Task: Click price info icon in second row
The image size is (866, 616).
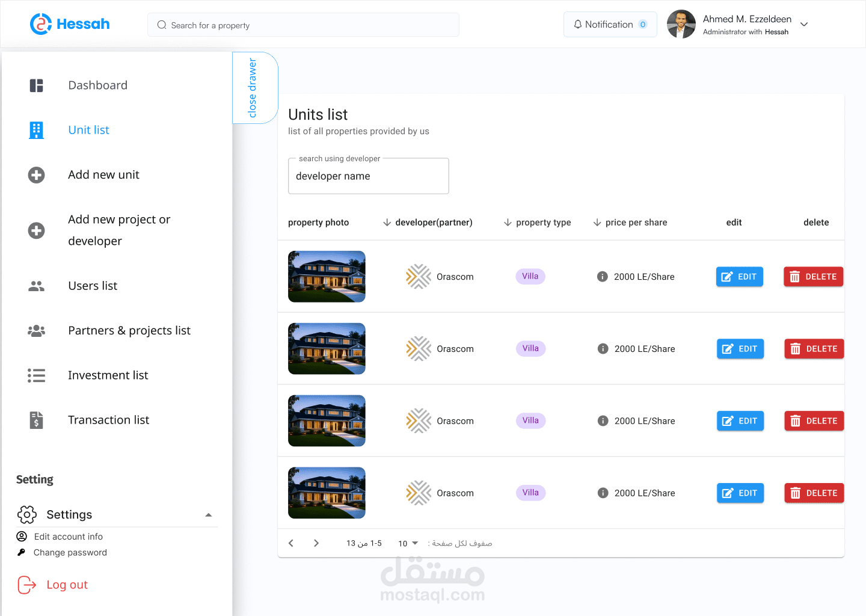Action: 603,349
